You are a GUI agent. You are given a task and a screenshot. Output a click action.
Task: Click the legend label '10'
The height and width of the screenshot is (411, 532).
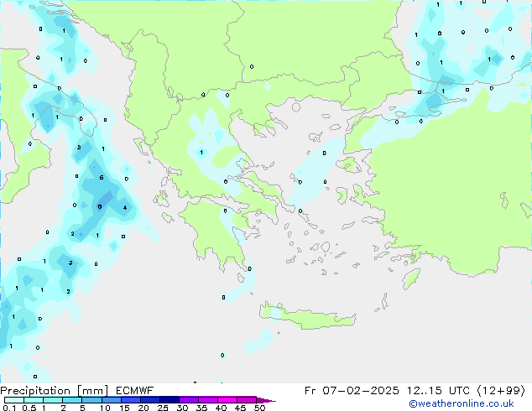pyautogui.click(x=105, y=408)
